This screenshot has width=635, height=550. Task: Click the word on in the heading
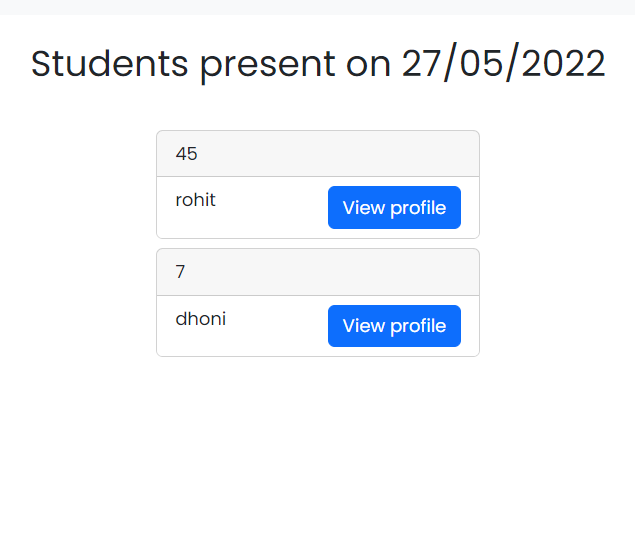pos(368,64)
